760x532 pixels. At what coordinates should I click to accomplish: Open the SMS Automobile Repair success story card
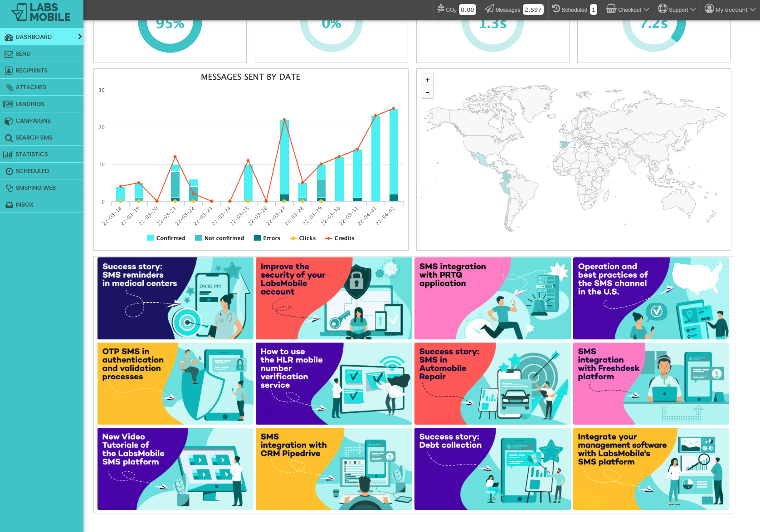click(492, 383)
